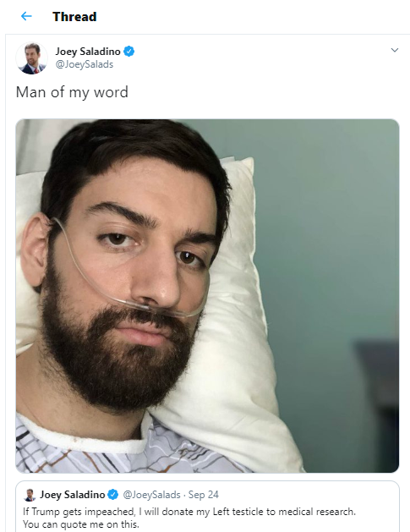Image resolution: width=410 pixels, height=532 pixels.
Task: Click the 'You can quote me on this' text
Action: [x=81, y=524]
